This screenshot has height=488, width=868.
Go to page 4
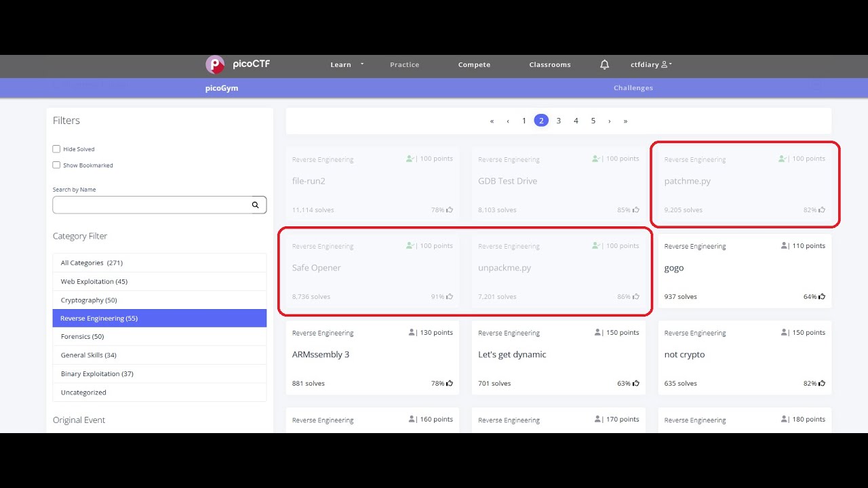(576, 121)
